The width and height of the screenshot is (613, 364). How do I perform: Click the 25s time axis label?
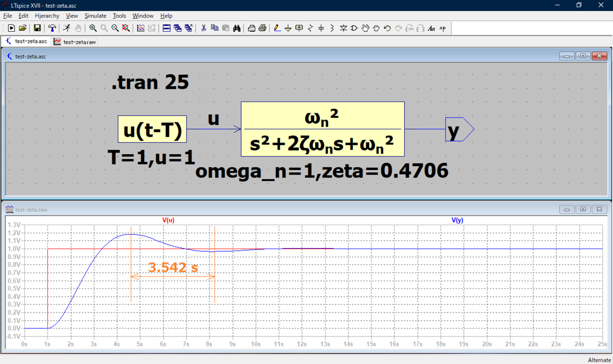[602, 344]
